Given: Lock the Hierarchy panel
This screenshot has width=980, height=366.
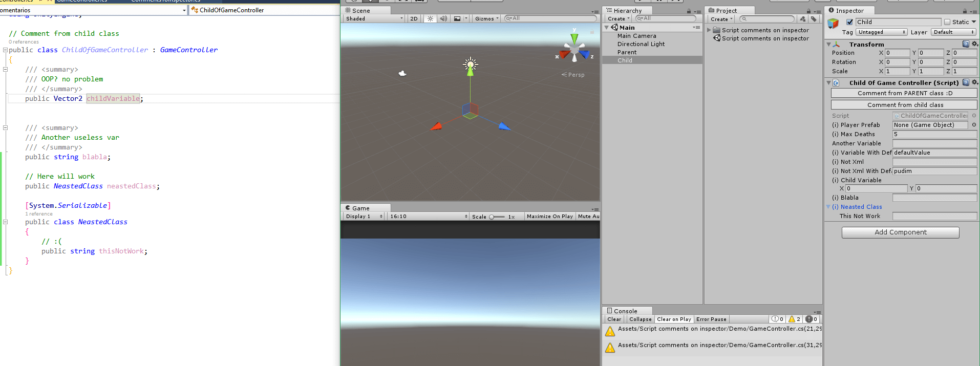Looking at the screenshot, I should [x=689, y=11].
